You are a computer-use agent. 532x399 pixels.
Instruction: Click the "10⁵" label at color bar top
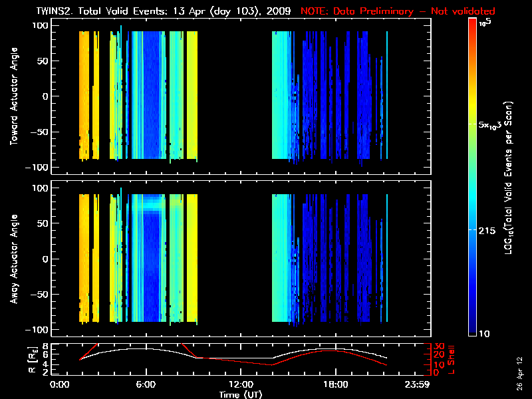(x=487, y=22)
